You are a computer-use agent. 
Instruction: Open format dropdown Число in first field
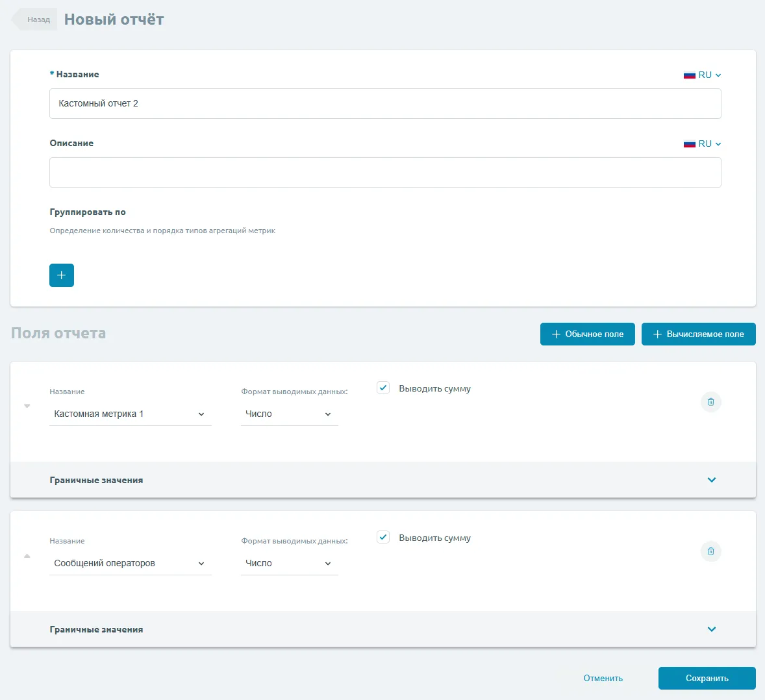click(x=289, y=414)
